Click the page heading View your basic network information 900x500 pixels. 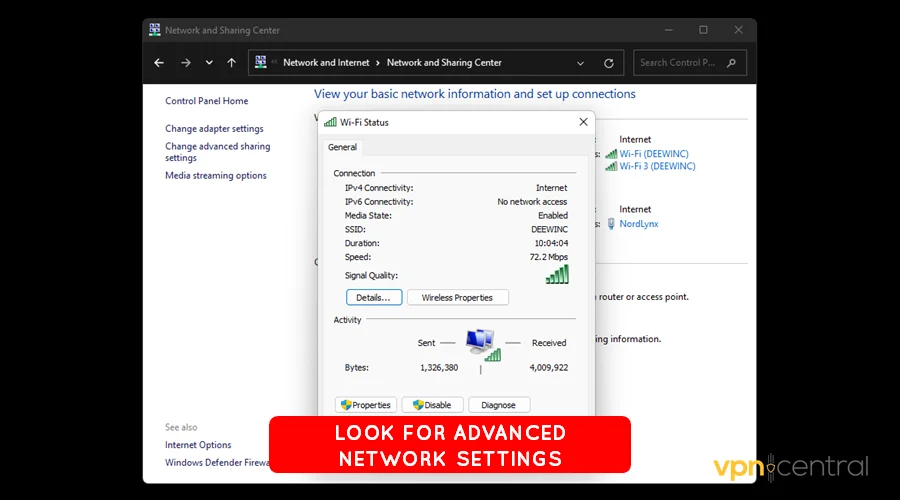(x=475, y=94)
